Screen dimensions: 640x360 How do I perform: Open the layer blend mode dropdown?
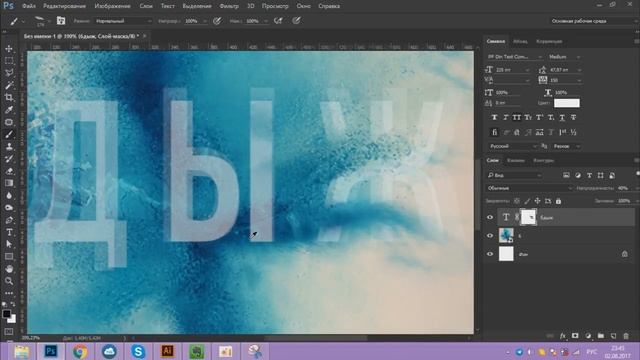click(x=529, y=188)
